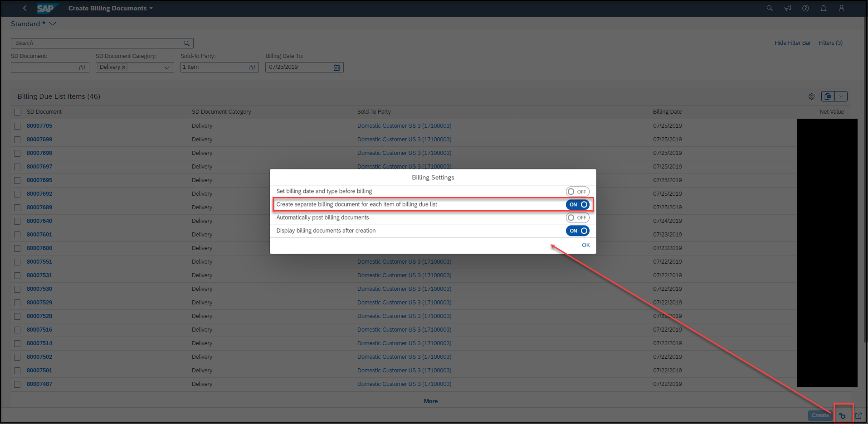This screenshot has height=424, width=868.
Task: Select checkbox for document 80007601
Action: [17, 235]
